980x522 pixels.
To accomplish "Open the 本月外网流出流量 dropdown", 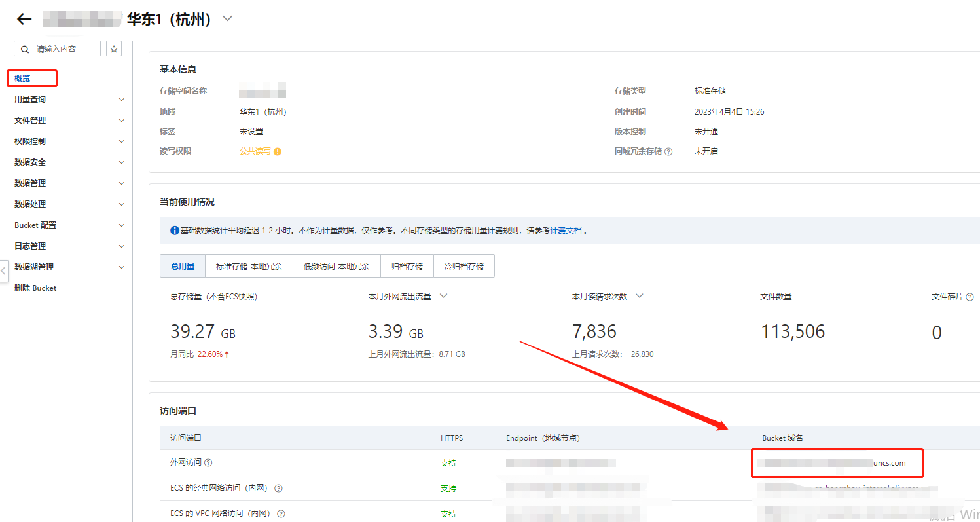I will point(443,296).
